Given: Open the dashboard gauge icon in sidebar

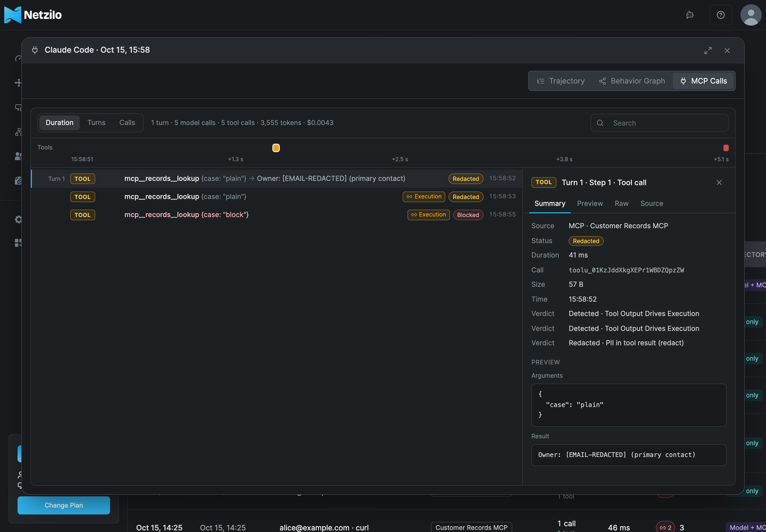Looking at the screenshot, I should click(18, 58).
